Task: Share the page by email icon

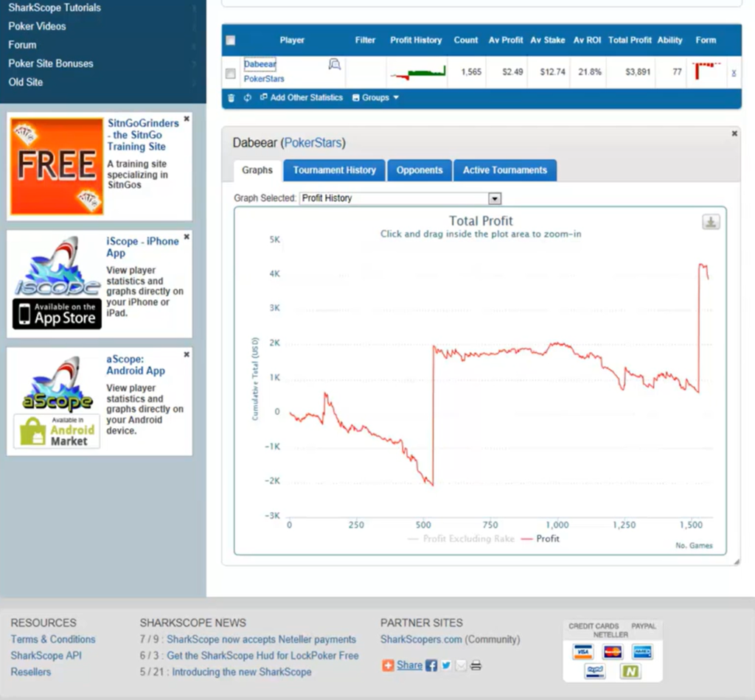Action: (x=462, y=665)
